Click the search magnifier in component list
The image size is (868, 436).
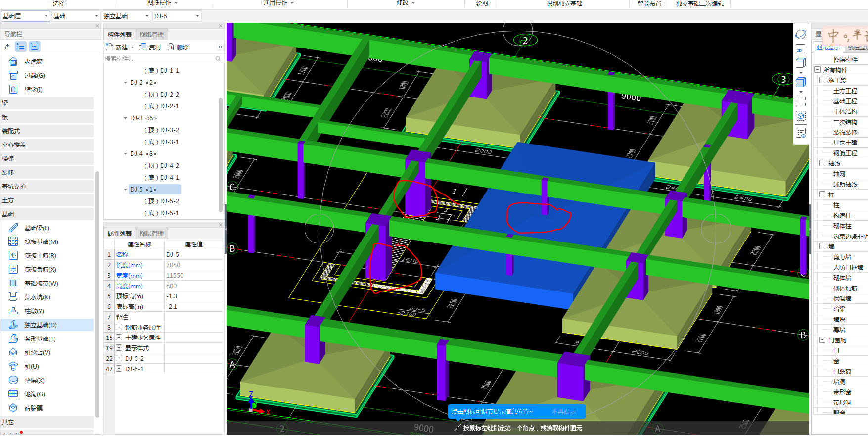pyautogui.click(x=218, y=59)
